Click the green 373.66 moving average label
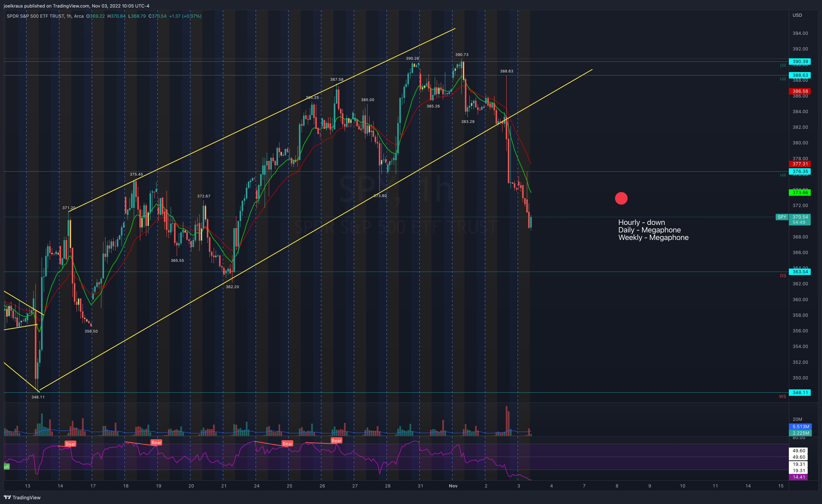The width and height of the screenshot is (822, 504). click(800, 192)
